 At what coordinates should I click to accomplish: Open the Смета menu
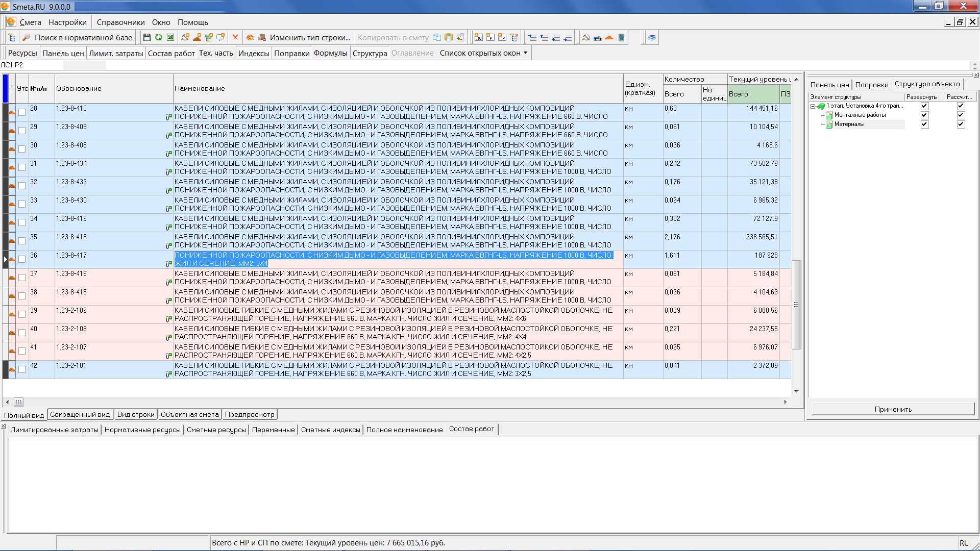click(x=30, y=22)
